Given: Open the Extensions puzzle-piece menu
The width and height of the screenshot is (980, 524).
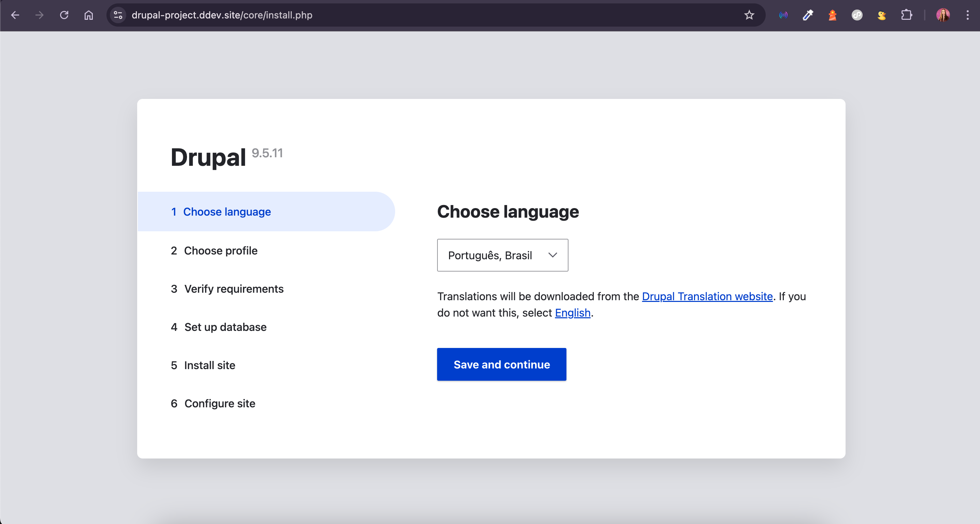Looking at the screenshot, I should pyautogui.click(x=907, y=15).
